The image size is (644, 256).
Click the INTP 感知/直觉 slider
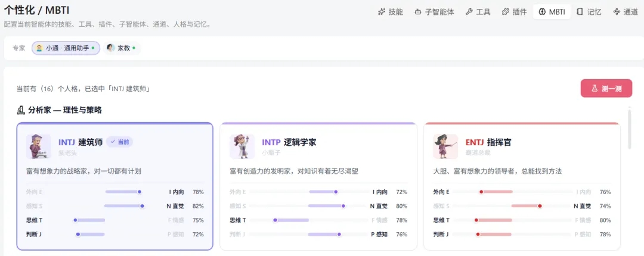(309, 206)
